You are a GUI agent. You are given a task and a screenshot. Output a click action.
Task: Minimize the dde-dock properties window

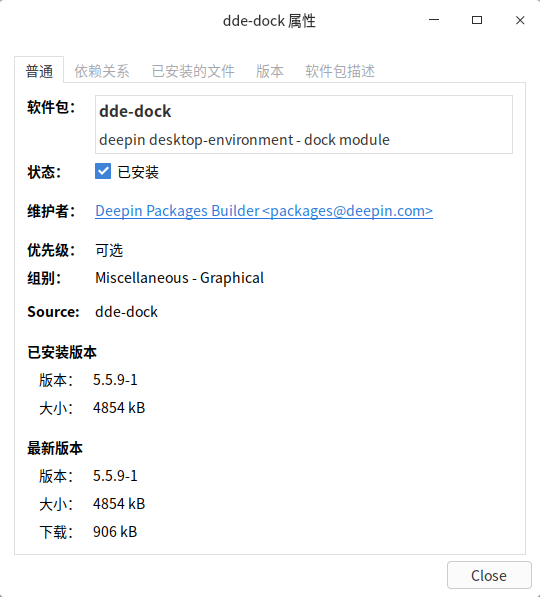point(434,20)
